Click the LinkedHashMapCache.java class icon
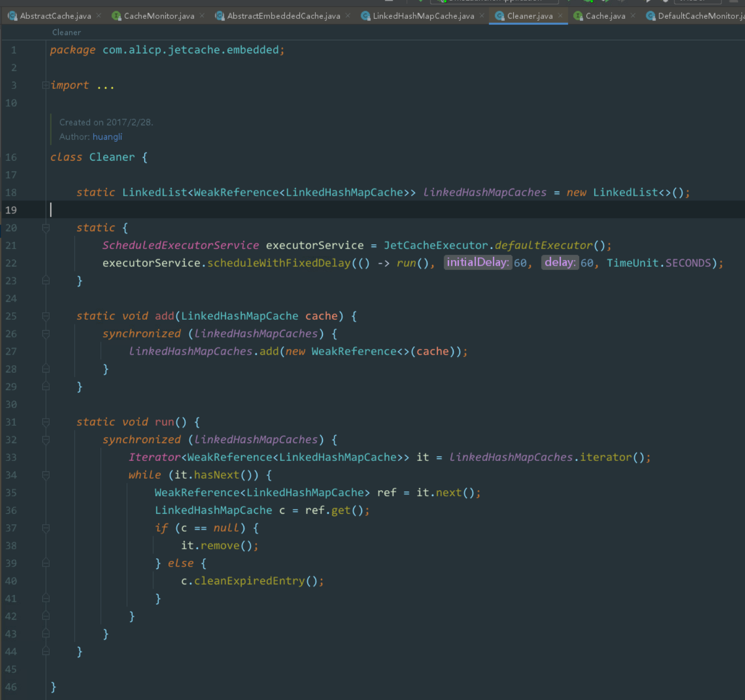The width and height of the screenshot is (745, 700). pos(365,16)
